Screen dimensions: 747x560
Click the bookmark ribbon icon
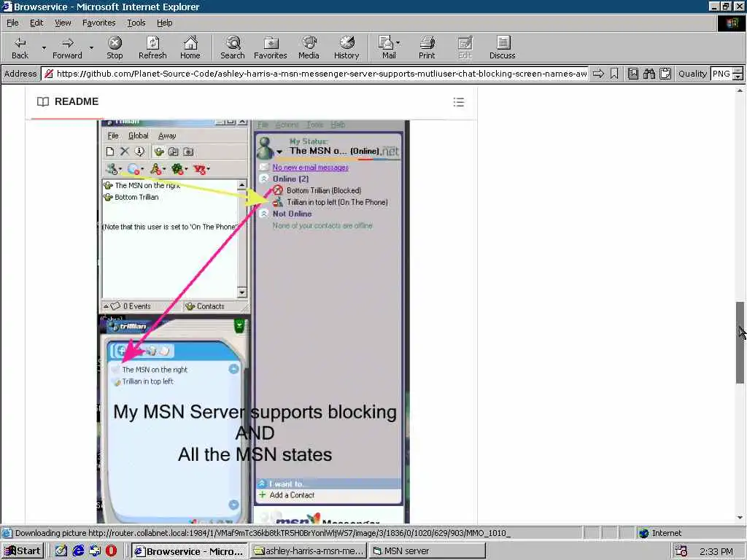pos(614,74)
